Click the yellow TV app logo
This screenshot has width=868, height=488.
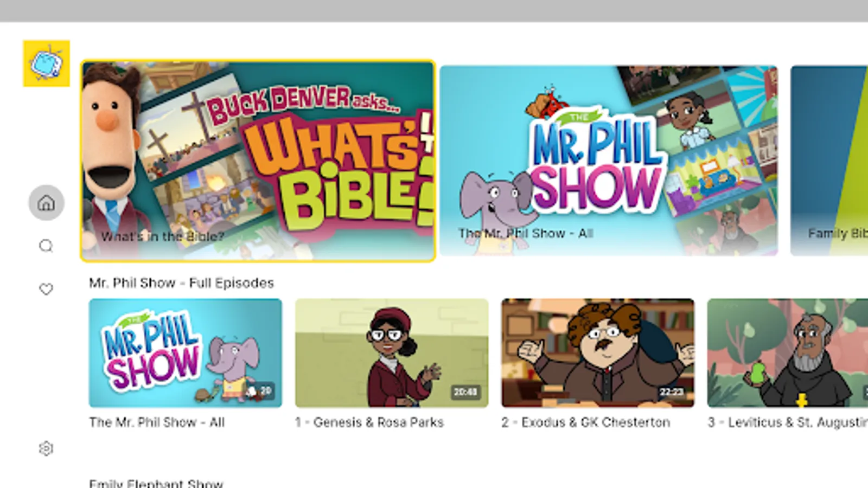point(46,63)
